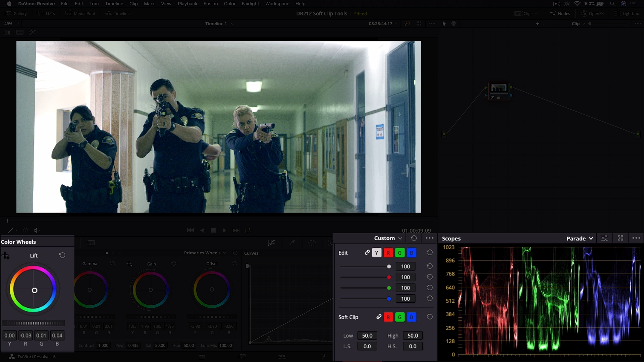Image resolution: width=644 pixels, height=362 pixels.
Task: Reset the Lift color wheel
Action: coord(62,255)
